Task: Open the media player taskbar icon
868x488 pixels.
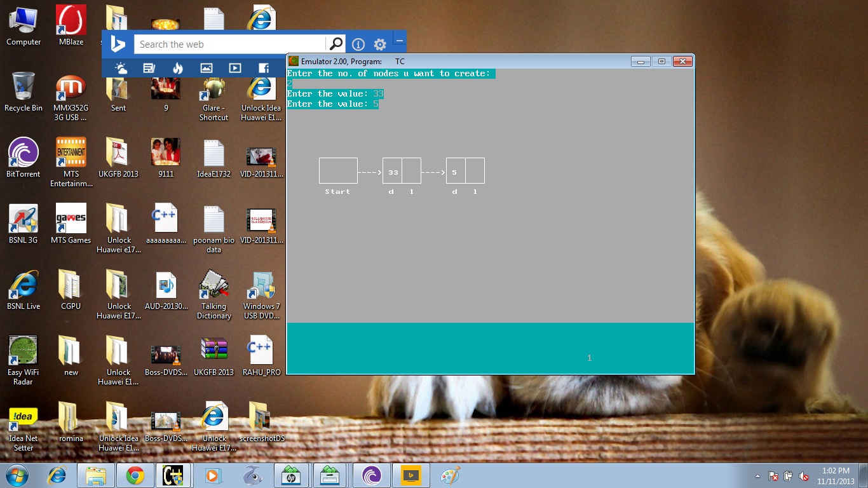Action: pyautogui.click(x=213, y=475)
